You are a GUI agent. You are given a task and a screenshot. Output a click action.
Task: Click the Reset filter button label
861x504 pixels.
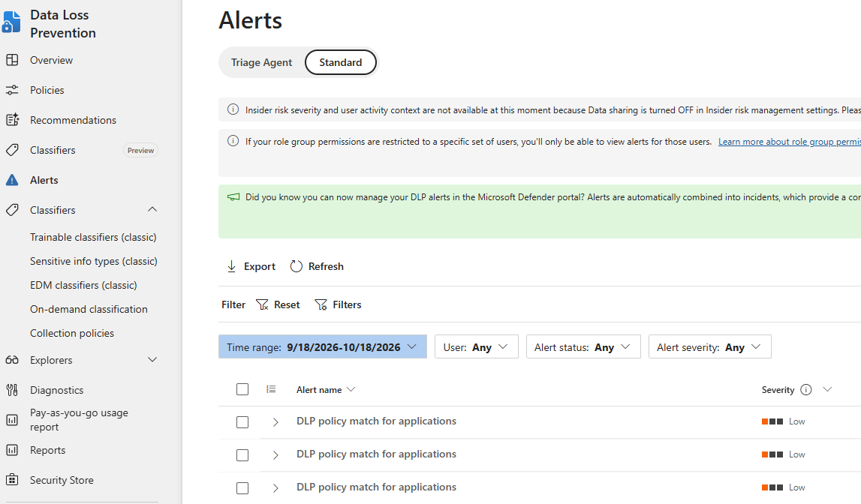pyautogui.click(x=288, y=305)
